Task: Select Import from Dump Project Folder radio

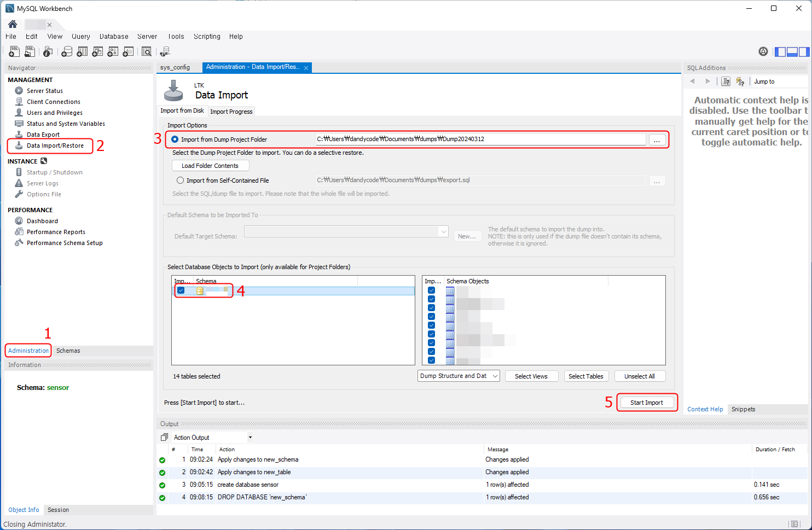Action: (x=175, y=139)
